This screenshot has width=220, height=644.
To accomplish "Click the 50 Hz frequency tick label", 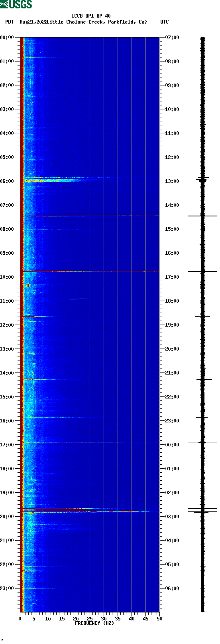I will 159,619.
